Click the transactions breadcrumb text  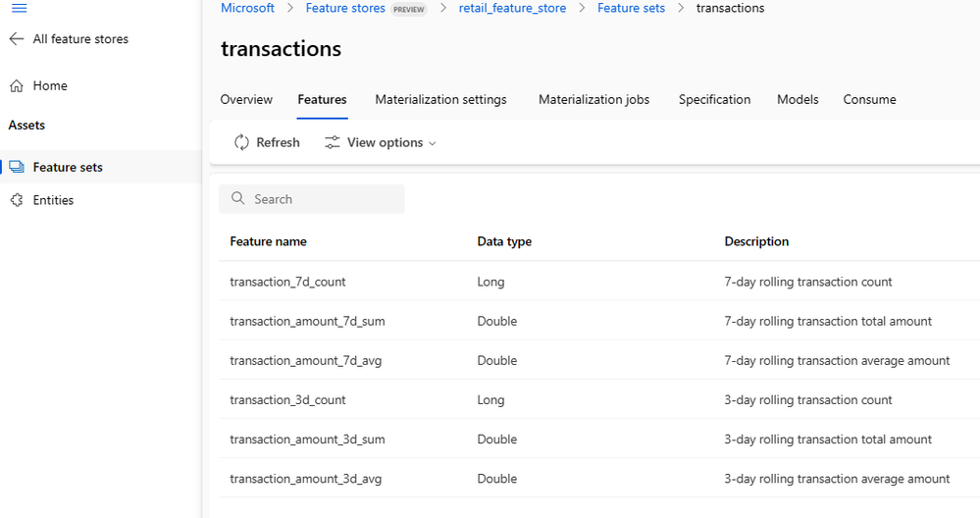tap(730, 8)
